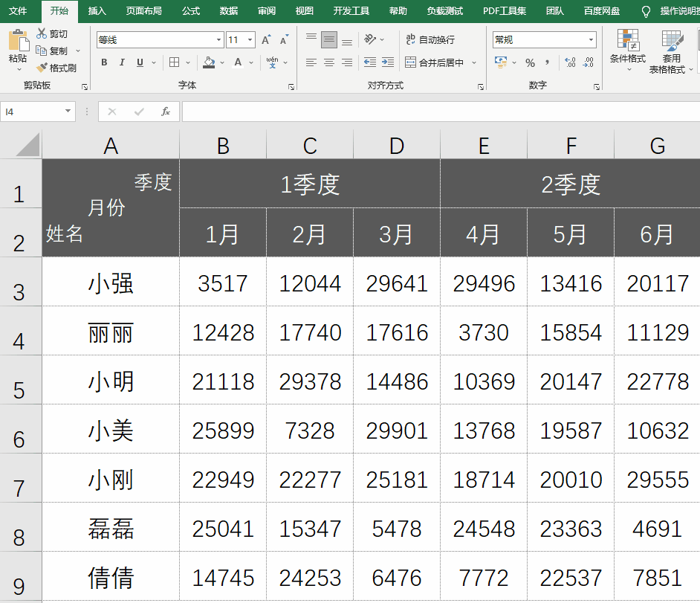This screenshot has height=603, width=700.
Task: Set middle vertical alignment
Action: (x=329, y=39)
